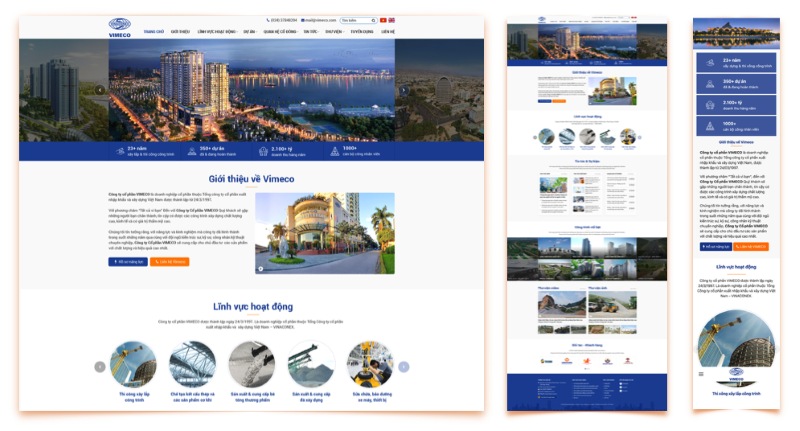Click the mobile 23+ năm stat card
Image resolution: width=800 pixels, height=431 pixels.
point(736,63)
